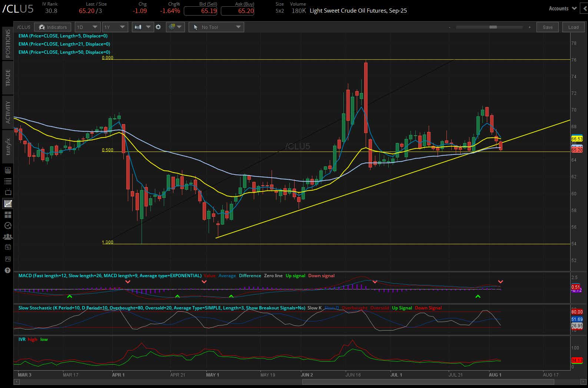588x388 pixels.
Task: Click the Save chart button
Action: tap(548, 27)
